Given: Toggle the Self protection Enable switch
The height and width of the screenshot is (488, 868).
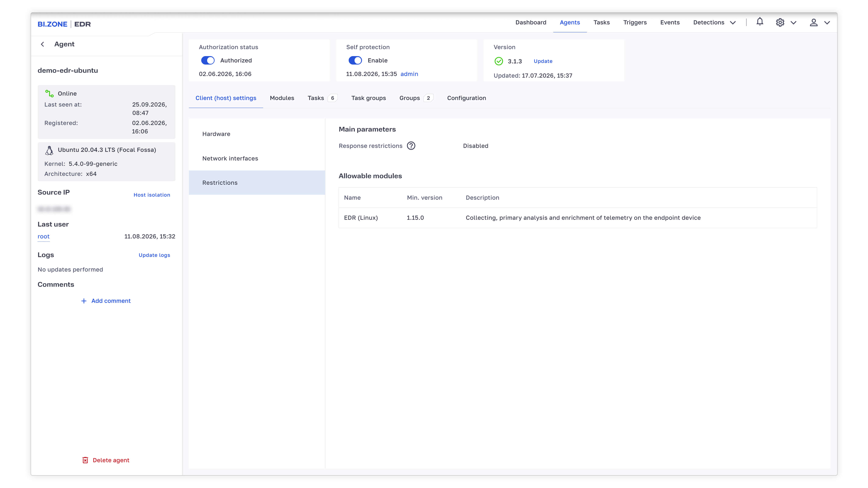Looking at the screenshot, I should coord(355,61).
